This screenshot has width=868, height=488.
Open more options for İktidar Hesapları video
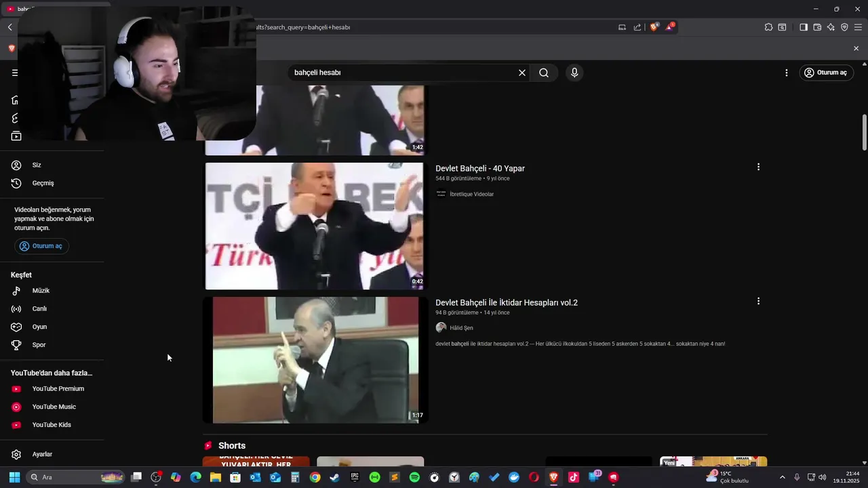[x=758, y=301]
